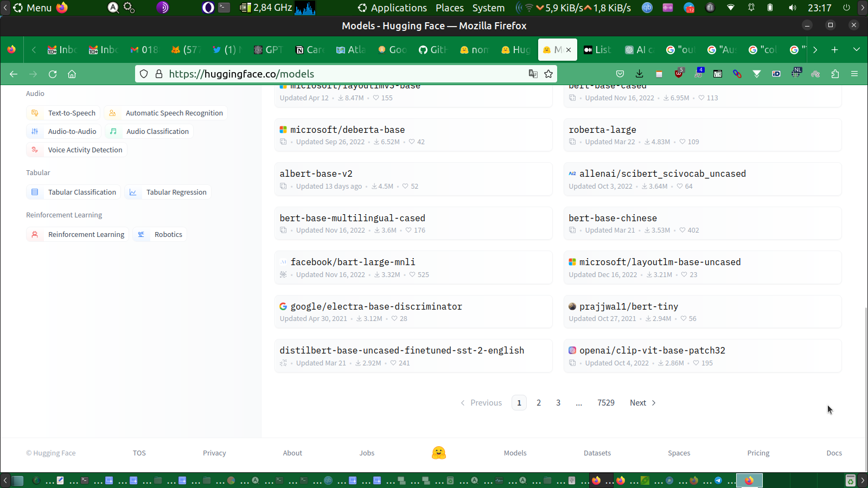This screenshot has height=488, width=868.
Task: Open the Firefox downloads panel
Action: 640,74
